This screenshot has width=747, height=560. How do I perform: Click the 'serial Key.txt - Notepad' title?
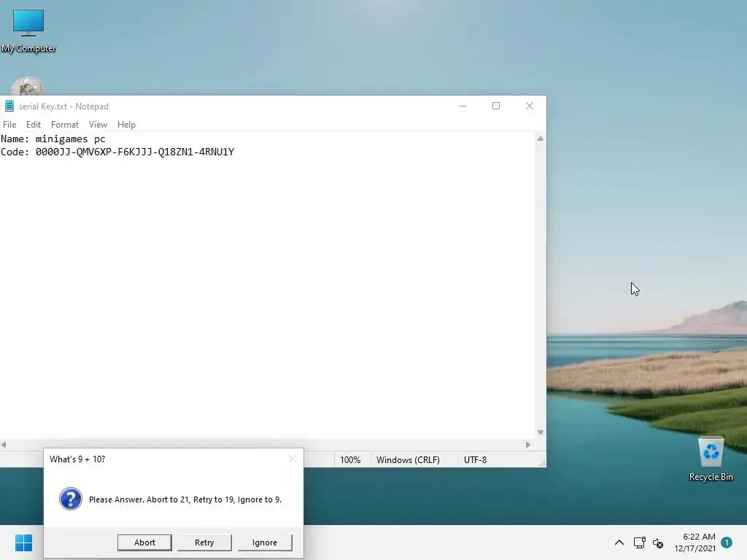(x=64, y=106)
